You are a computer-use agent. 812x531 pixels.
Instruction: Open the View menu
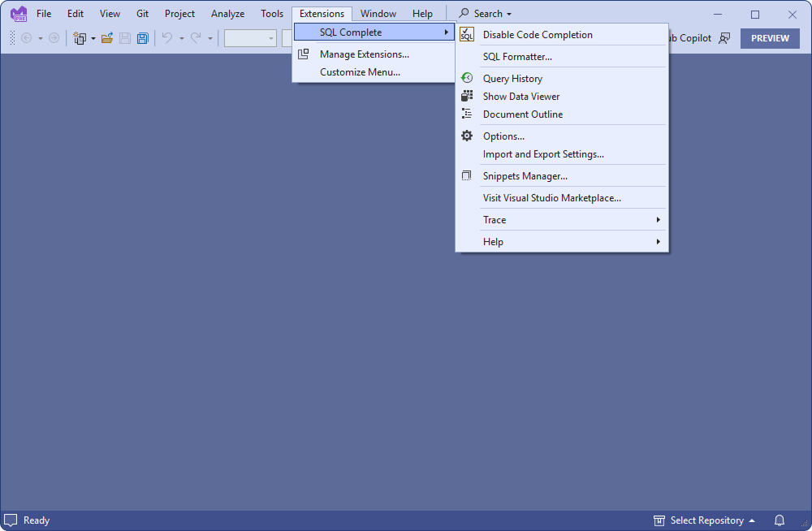tap(110, 14)
